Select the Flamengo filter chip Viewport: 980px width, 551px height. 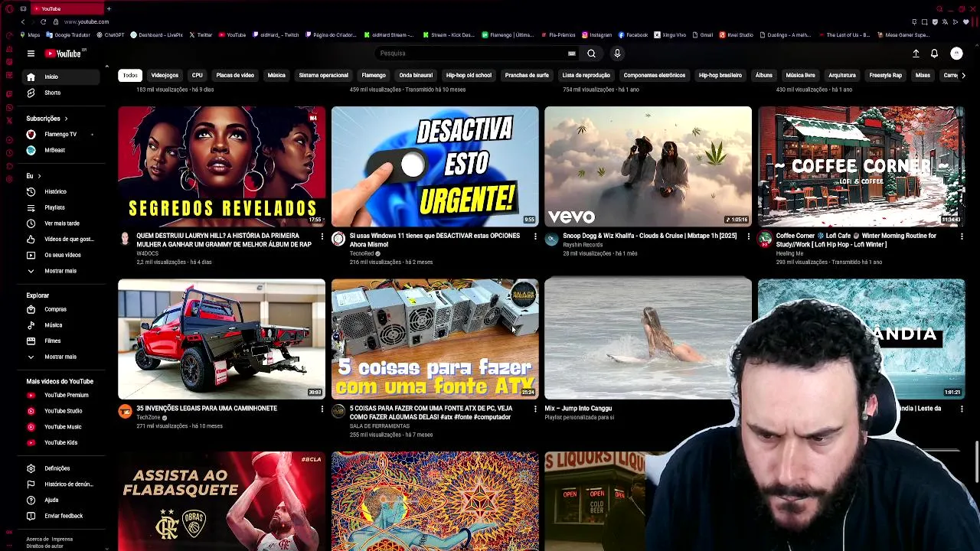374,75
